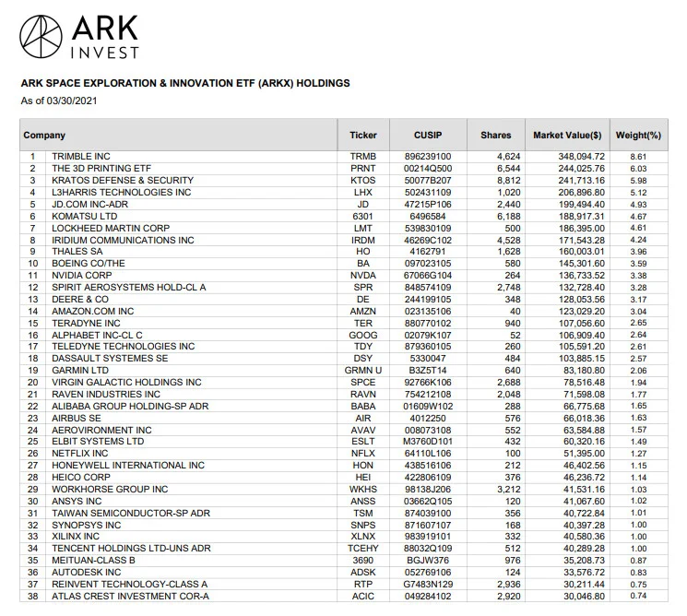Click market value 145,301.60
The height and width of the screenshot is (616, 687).
pyautogui.click(x=581, y=264)
